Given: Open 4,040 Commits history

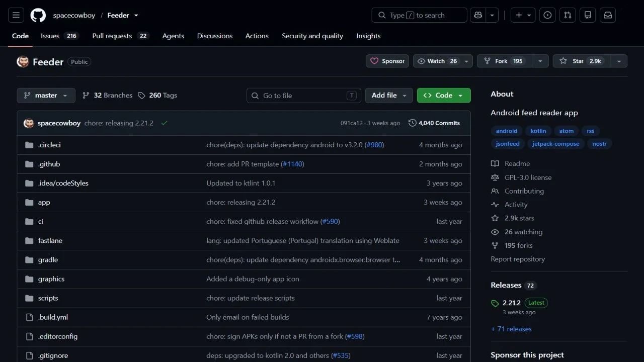Looking at the screenshot, I should [434, 123].
